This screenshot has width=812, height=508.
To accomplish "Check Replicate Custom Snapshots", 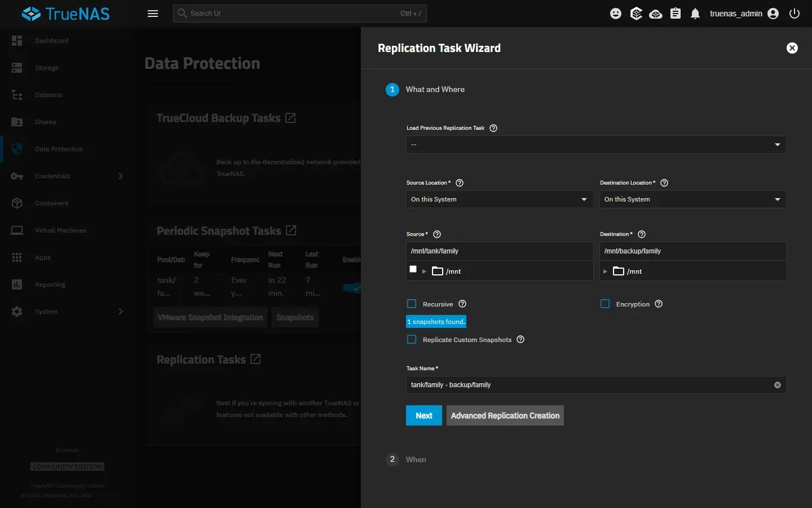I will (412, 339).
